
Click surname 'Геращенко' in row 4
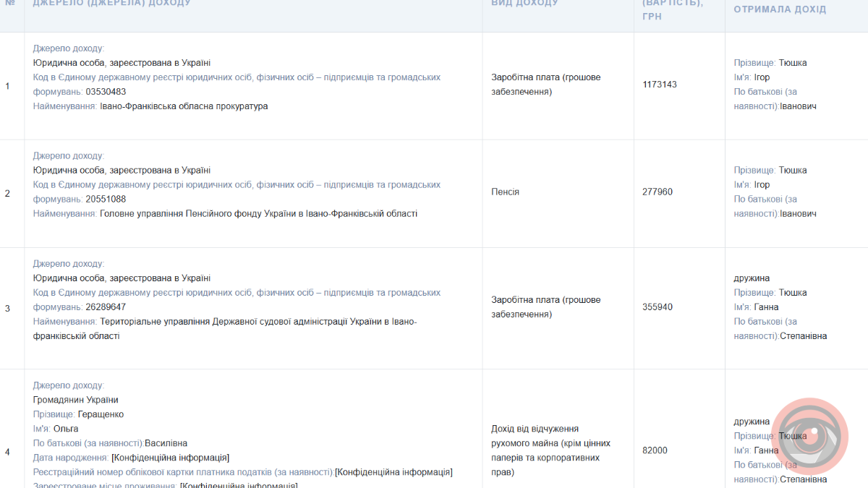click(x=101, y=414)
